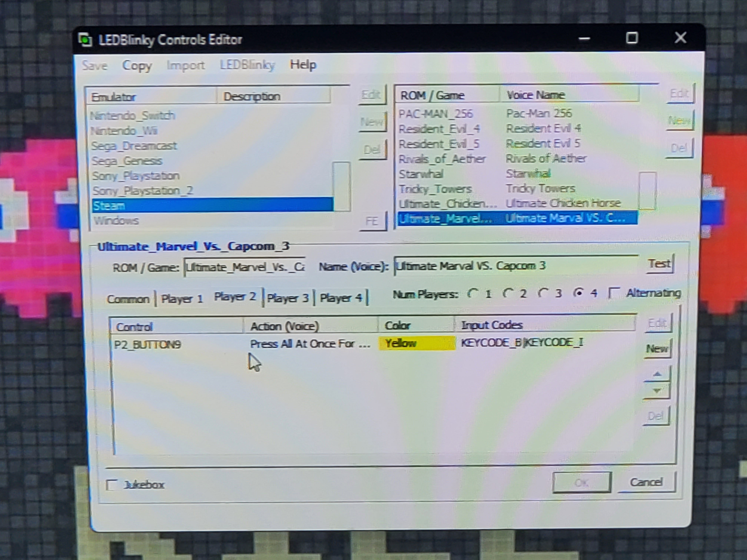Click the LEDBlinky app icon in title bar
Image resolution: width=747 pixels, height=560 pixels.
(85, 40)
